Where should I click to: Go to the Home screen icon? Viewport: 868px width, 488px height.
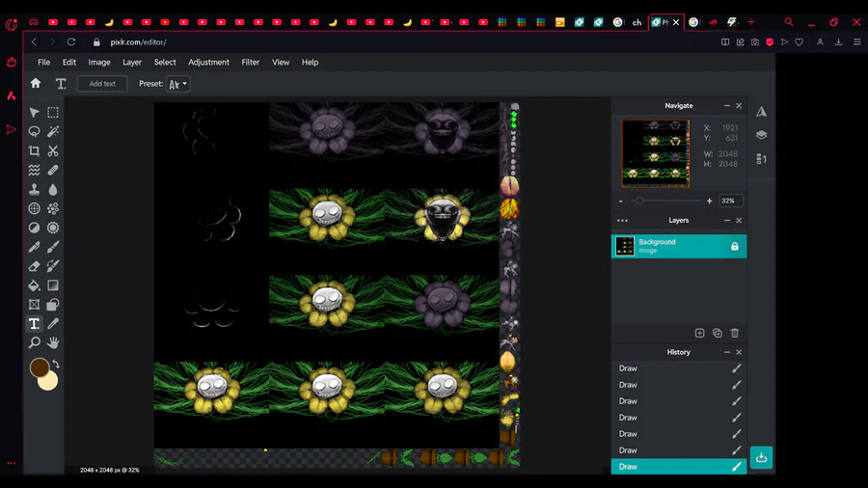pos(36,84)
